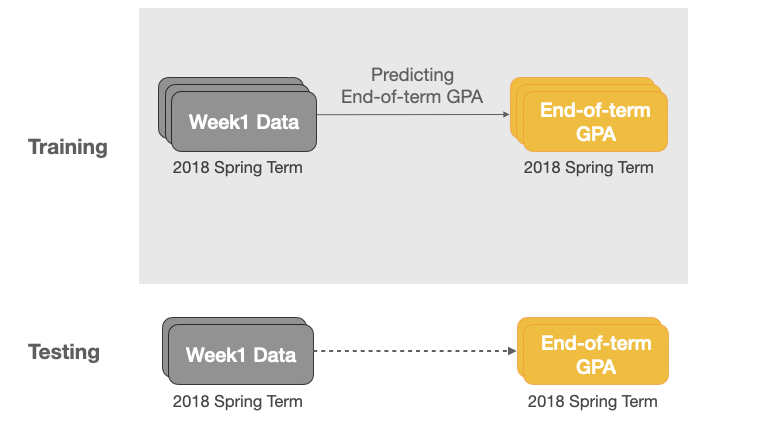
Task: Click term caption under Training Week1 Data
Action: point(237,168)
